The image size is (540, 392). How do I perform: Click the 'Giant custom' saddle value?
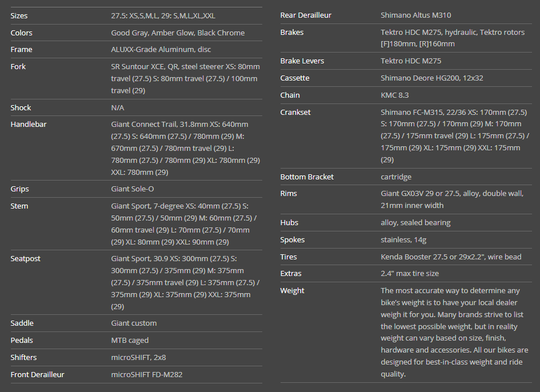point(134,323)
